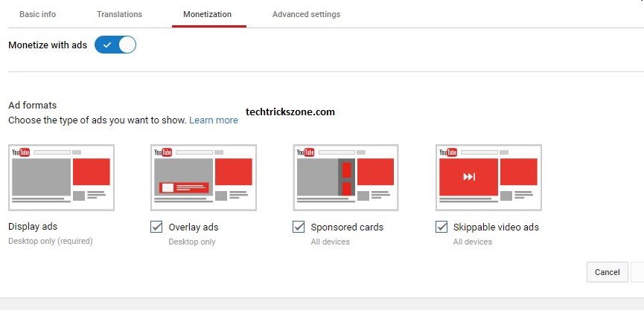Screen dimensions: 644x310
Task: Click the YouTube logo in Overlay ads preview
Action: pyautogui.click(x=163, y=152)
